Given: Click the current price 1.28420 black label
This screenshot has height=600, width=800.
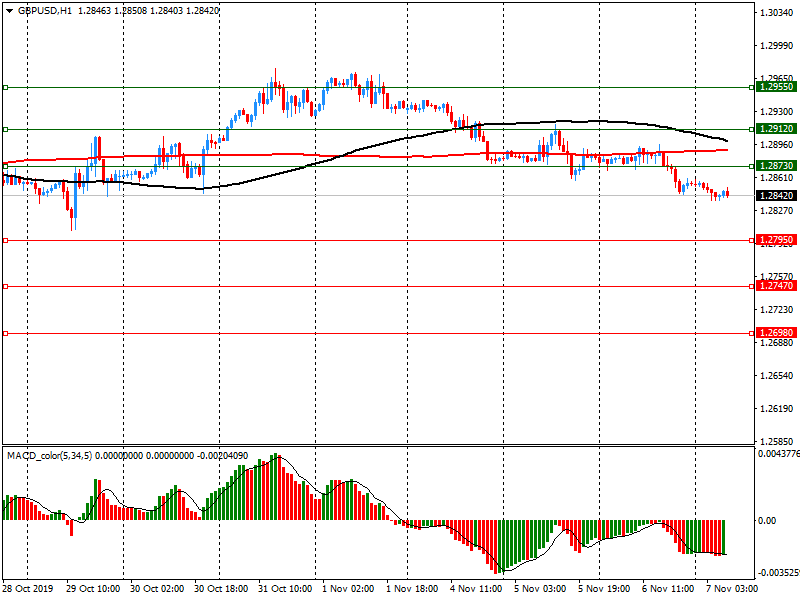Looking at the screenshot, I should pyautogui.click(x=776, y=196).
